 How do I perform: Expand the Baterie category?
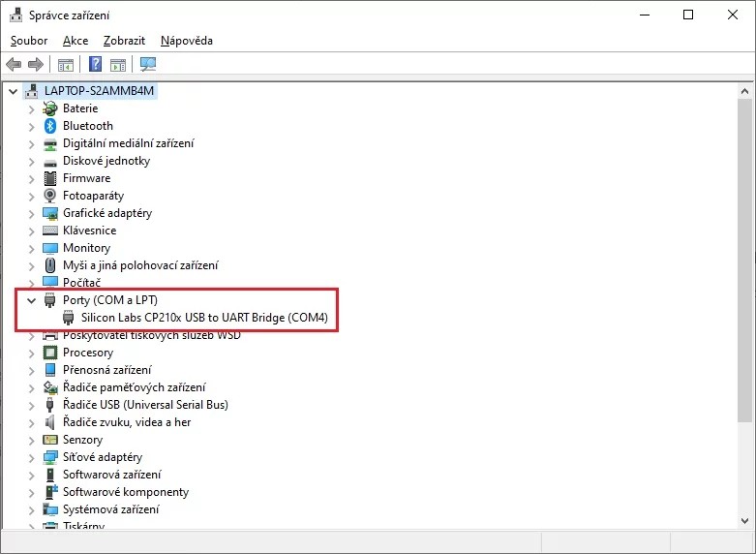point(31,109)
